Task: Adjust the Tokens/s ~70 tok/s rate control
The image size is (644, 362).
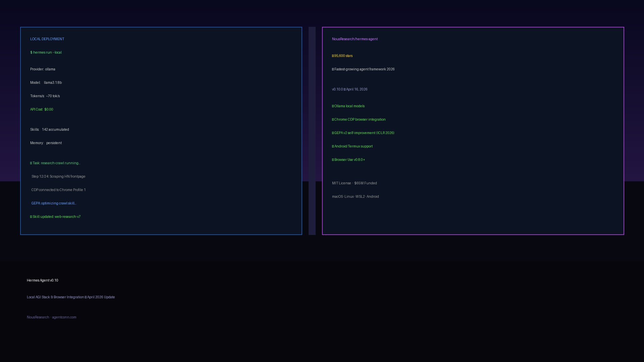Action: pyautogui.click(x=45, y=96)
